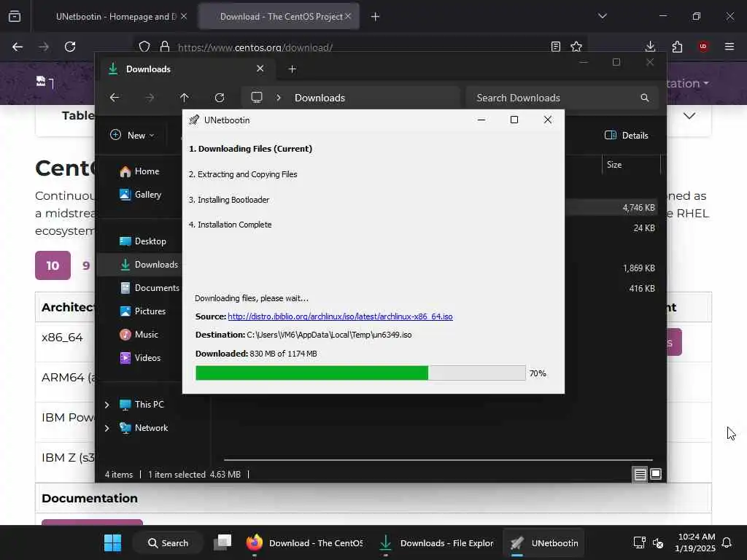Image resolution: width=747 pixels, height=560 pixels.
Task: Click the UNetbootin download progress bar
Action: (360, 373)
